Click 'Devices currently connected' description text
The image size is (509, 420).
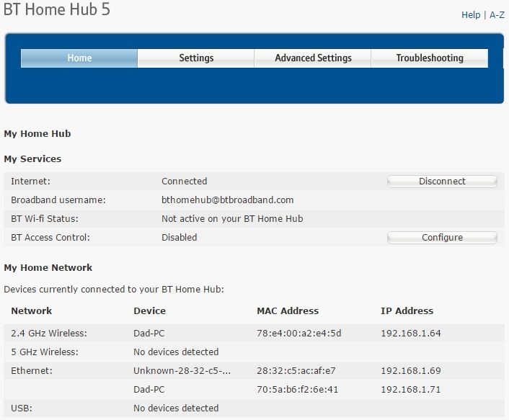click(114, 290)
